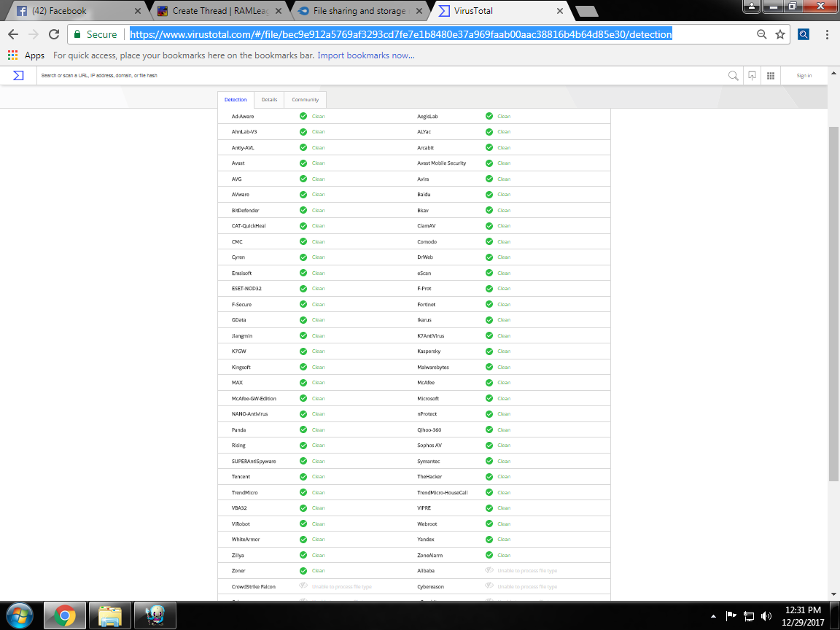Close the Create Thread tab

click(279, 11)
